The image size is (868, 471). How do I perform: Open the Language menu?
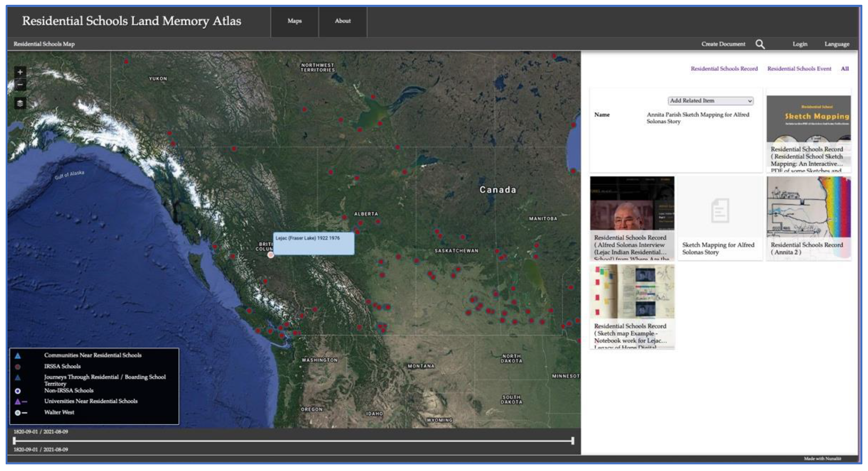pyautogui.click(x=837, y=44)
